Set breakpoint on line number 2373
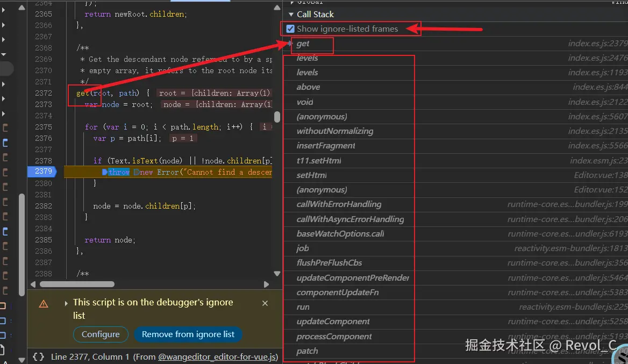Image resolution: width=628 pixels, height=364 pixels. 43,104
